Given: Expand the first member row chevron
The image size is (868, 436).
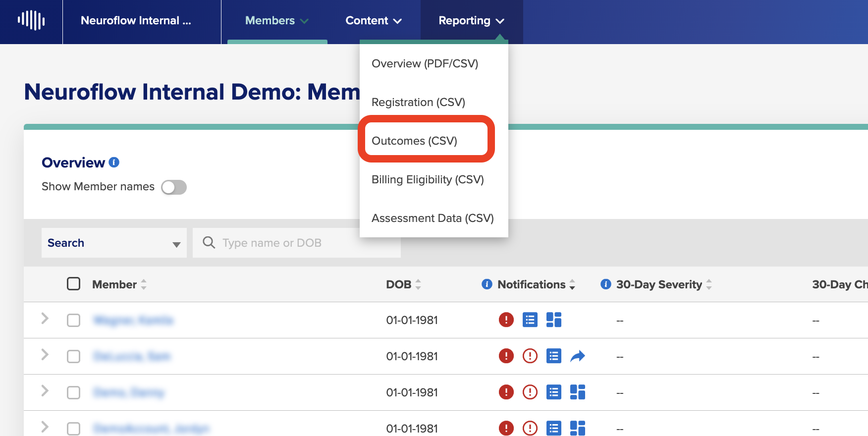Looking at the screenshot, I should pyautogui.click(x=45, y=318).
